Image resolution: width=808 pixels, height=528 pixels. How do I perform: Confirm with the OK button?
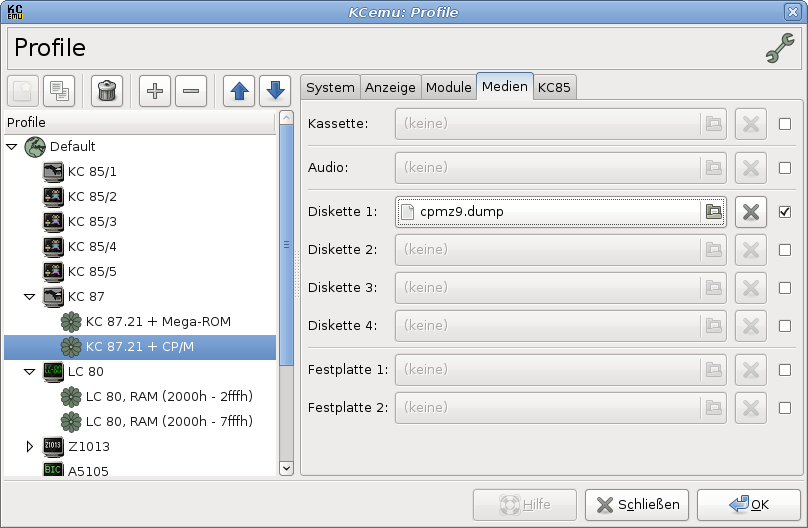tap(749, 505)
